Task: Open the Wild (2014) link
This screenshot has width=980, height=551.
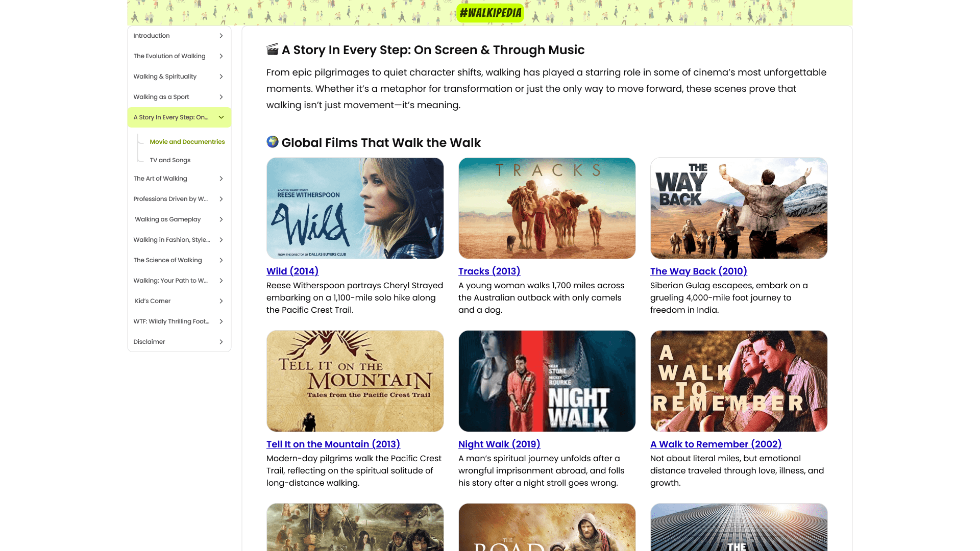Action: 292,271
